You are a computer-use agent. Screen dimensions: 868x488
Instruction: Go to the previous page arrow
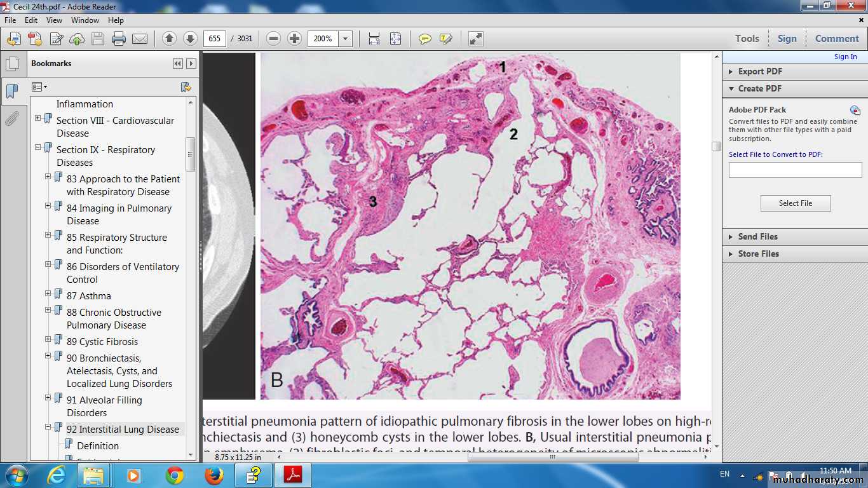169,39
